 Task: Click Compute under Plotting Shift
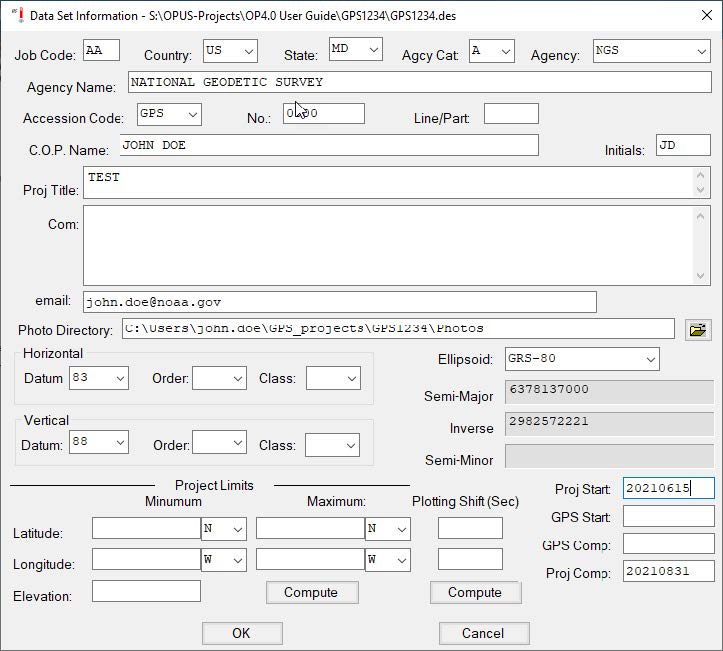click(x=475, y=592)
